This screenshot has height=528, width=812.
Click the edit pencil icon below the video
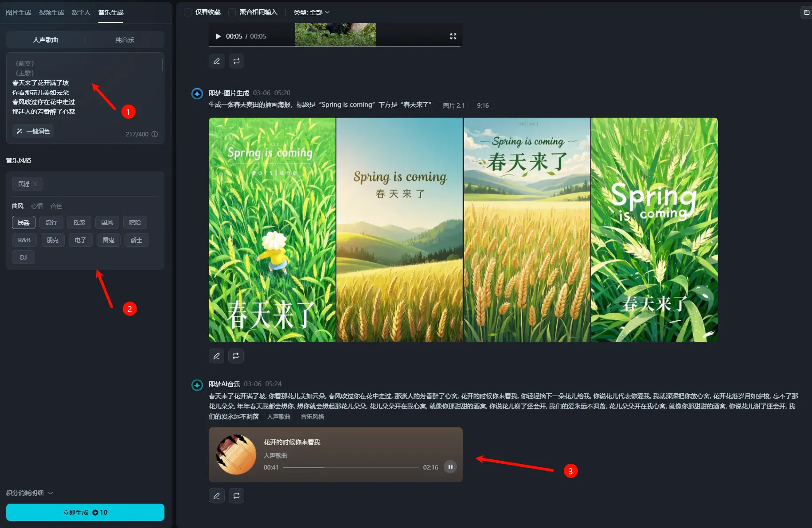[216, 61]
